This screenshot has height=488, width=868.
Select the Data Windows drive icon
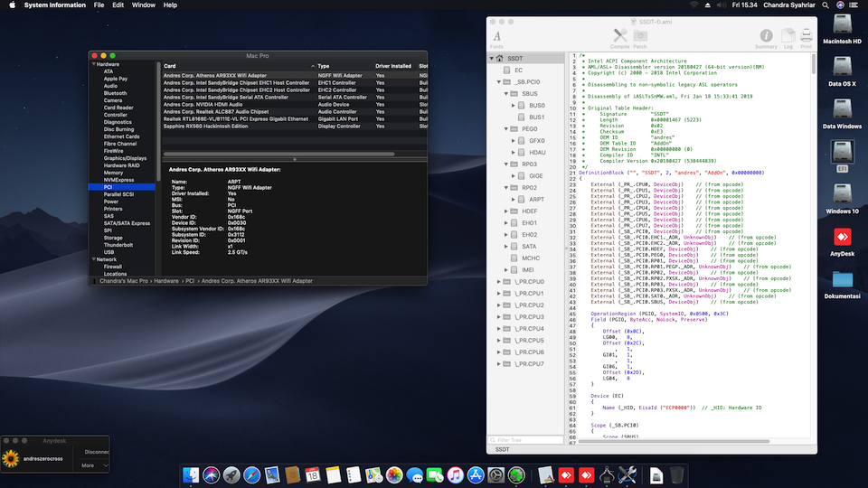(x=842, y=110)
